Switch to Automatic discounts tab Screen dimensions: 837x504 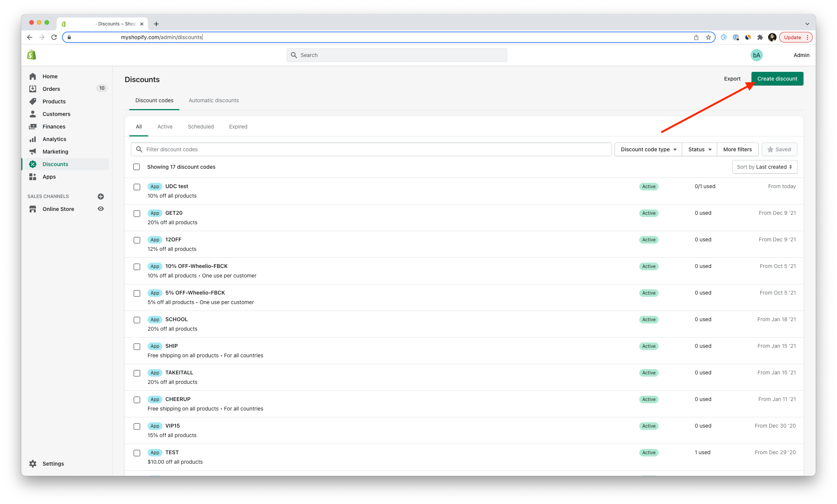point(214,100)
